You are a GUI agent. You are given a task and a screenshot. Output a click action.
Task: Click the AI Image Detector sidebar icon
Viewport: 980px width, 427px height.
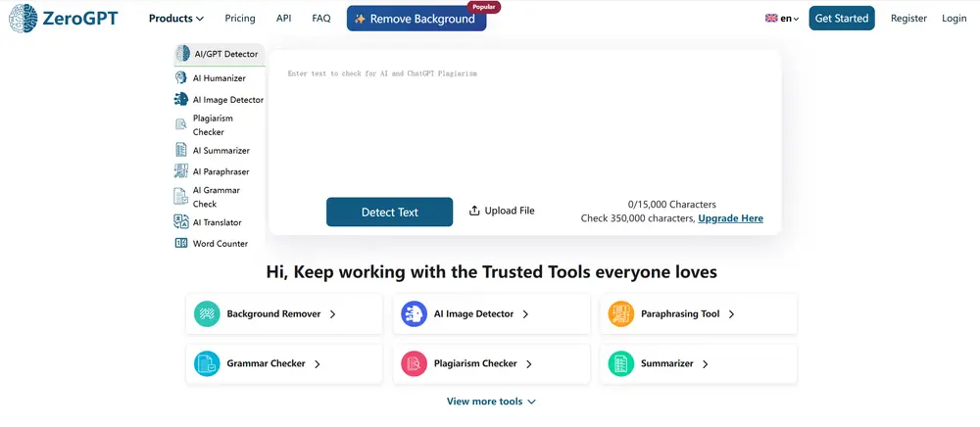point(181,99)
